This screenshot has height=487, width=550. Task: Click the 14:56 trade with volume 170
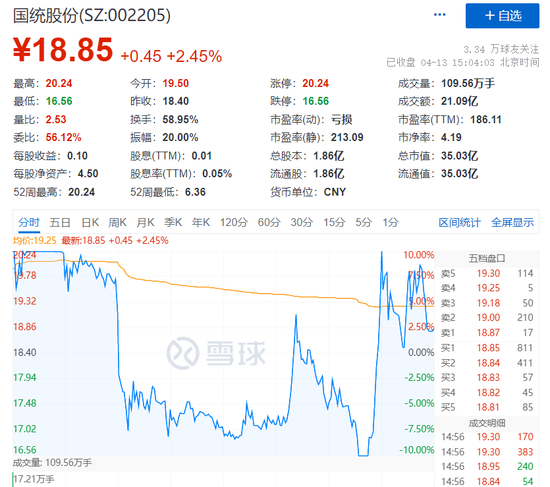click(x=487, y=437)
